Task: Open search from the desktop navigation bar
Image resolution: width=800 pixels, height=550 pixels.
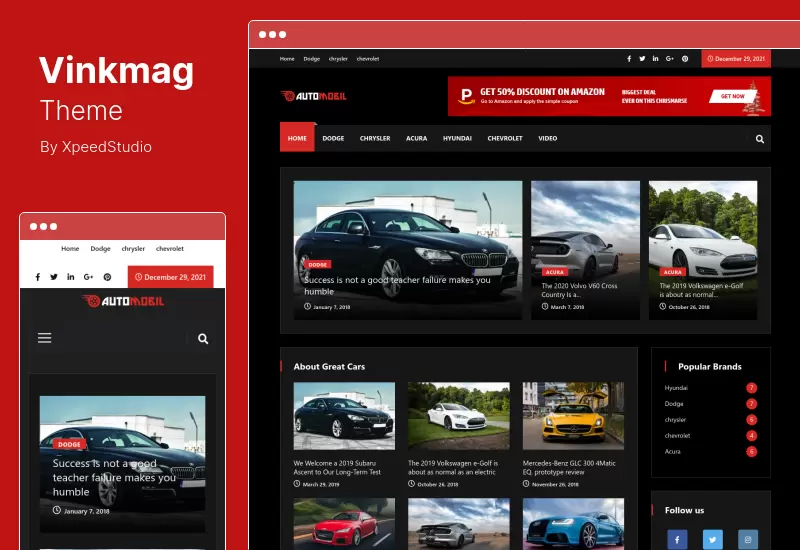Action: (x=760, y=139)
